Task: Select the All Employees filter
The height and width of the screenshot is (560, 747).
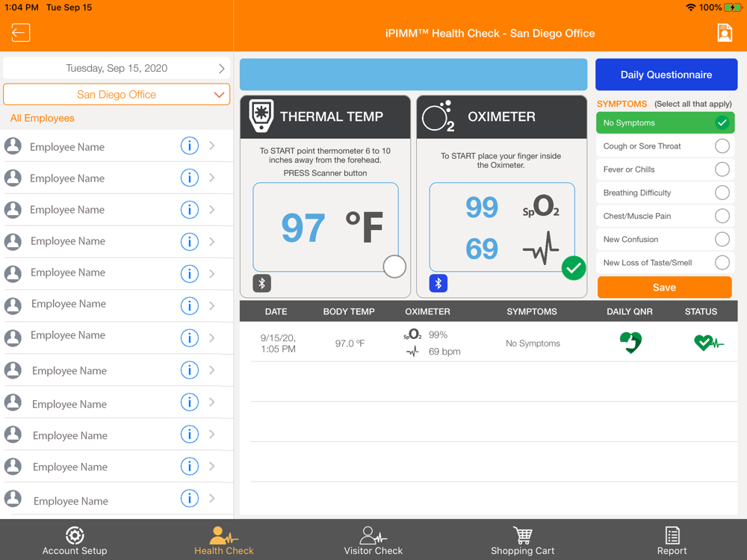Action: click(x=43, y=118)
